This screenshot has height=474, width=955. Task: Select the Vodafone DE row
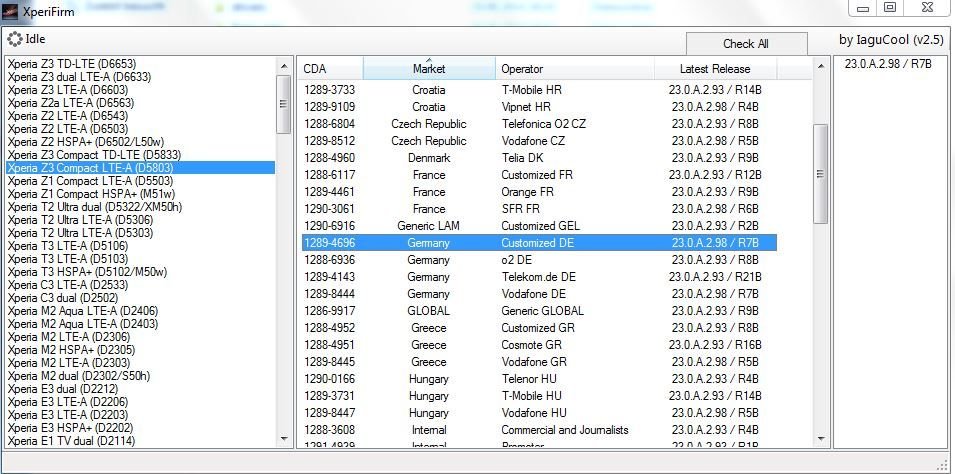(x=540, y=294)
